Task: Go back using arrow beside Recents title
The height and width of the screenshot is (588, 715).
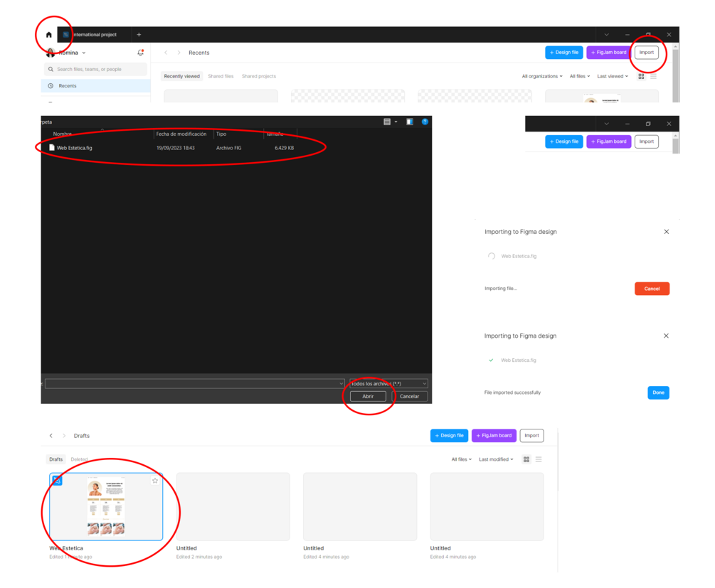Action: coord(166,53)
